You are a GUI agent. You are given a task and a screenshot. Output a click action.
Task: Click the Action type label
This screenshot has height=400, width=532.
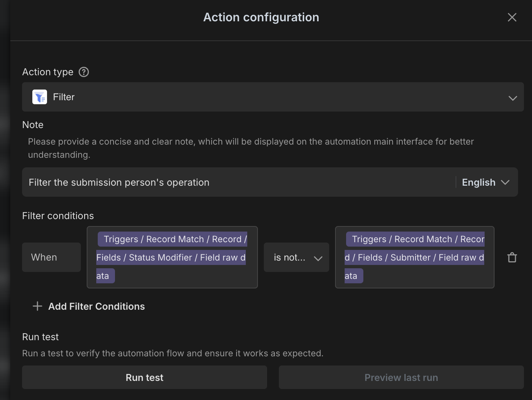pos(48,72)
